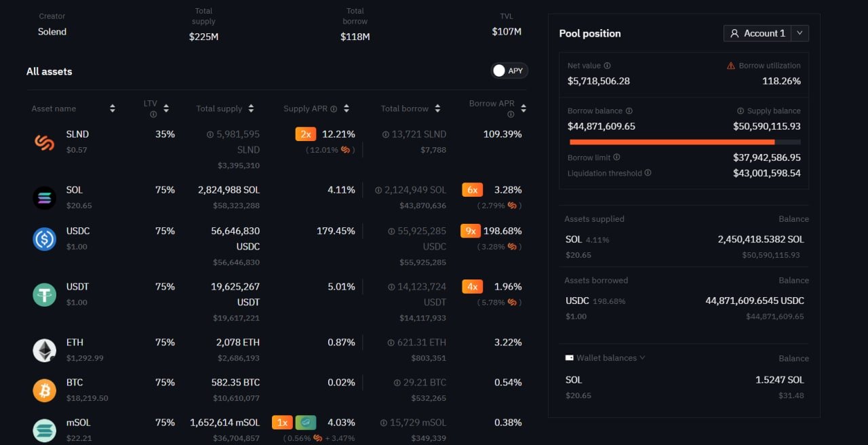Click the wallet icon beside Wallet balances
This screenshot has height=445, width=868.
(x=570, y=357)
